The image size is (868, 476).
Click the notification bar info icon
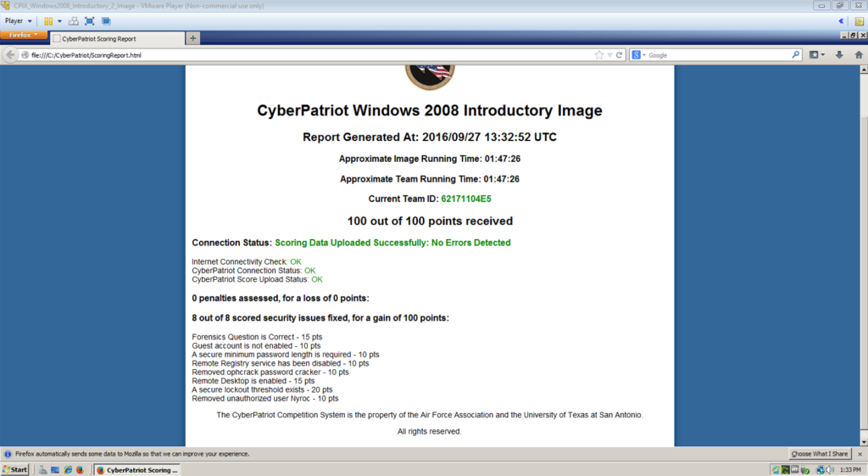tap(8, 454)
